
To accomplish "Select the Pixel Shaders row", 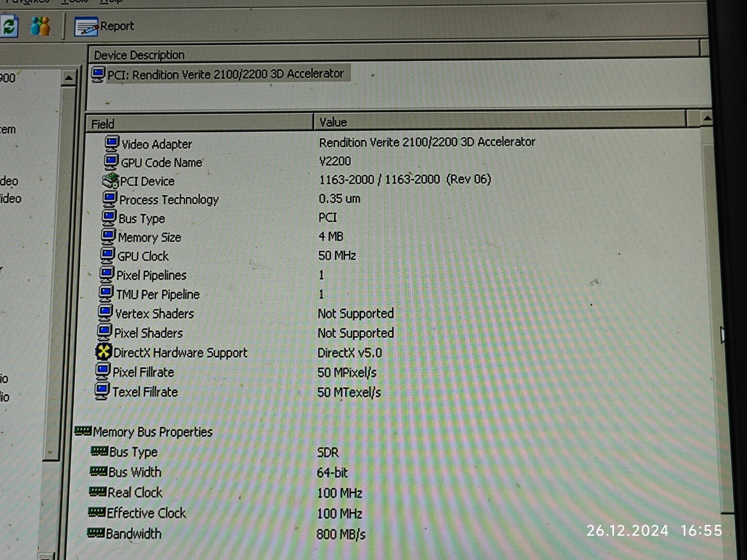I will (149, 333).
